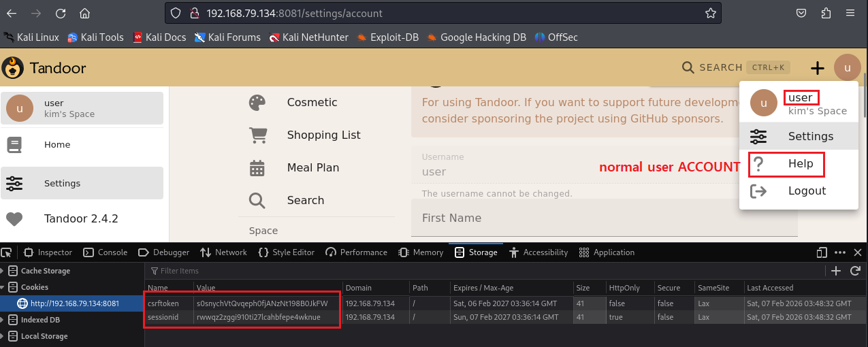Open Home from the sidebar
The height and width of the screenshot is (347, 868).
coord(57,144)
